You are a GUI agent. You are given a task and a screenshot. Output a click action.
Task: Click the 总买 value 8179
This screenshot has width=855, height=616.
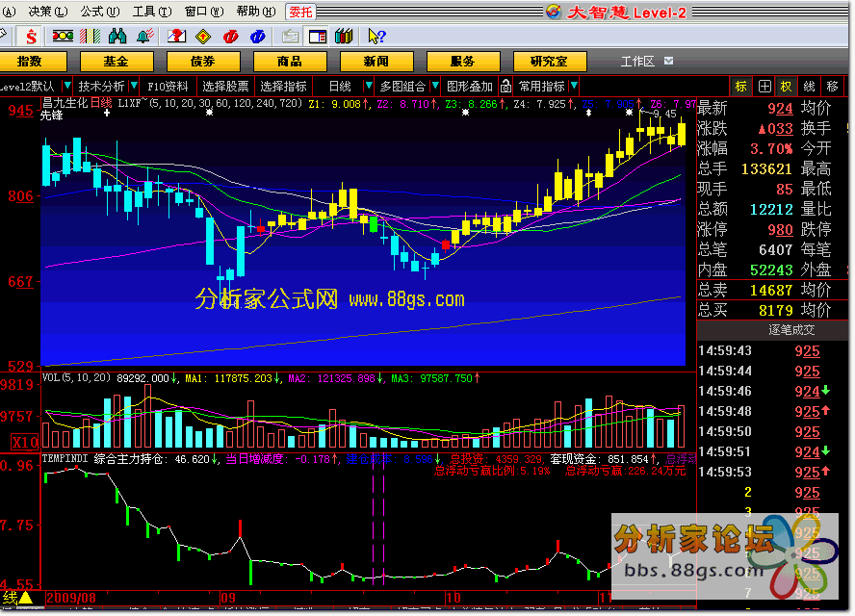pos(776,310)
